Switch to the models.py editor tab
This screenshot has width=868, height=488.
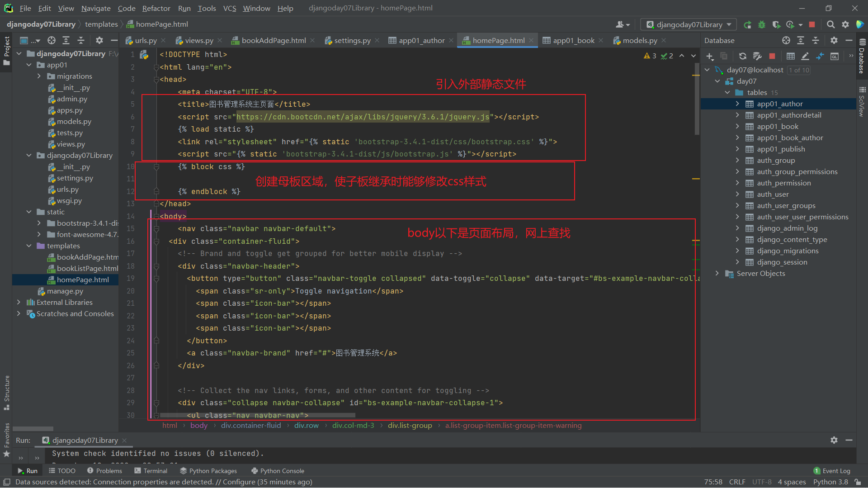coord(640,41)
